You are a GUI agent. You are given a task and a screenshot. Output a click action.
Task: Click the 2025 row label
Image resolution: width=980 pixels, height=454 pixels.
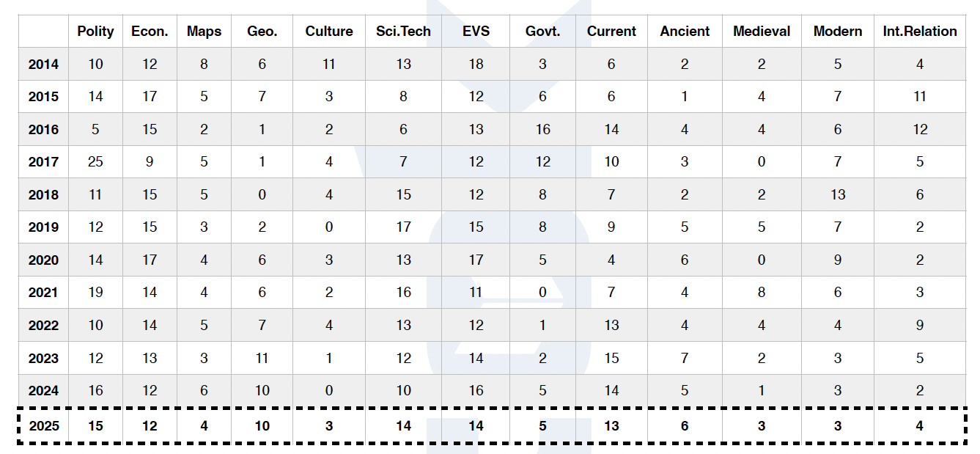coord(43,426)
